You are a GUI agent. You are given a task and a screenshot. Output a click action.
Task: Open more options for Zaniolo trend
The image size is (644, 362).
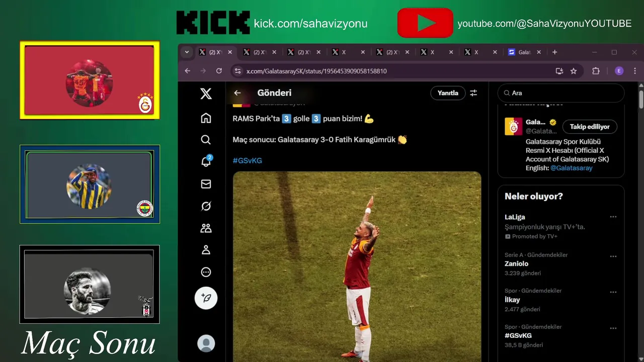[613, 256]
